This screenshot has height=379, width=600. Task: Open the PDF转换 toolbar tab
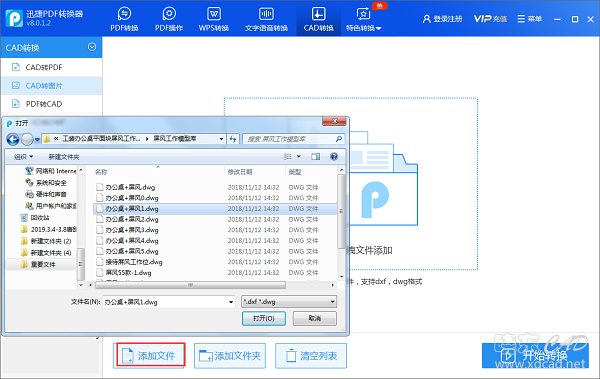click(124, 19)
